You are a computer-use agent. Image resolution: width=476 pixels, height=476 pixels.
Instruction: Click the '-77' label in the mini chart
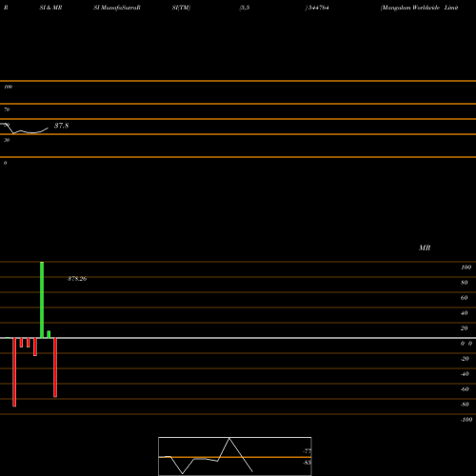tap(307, 451)
